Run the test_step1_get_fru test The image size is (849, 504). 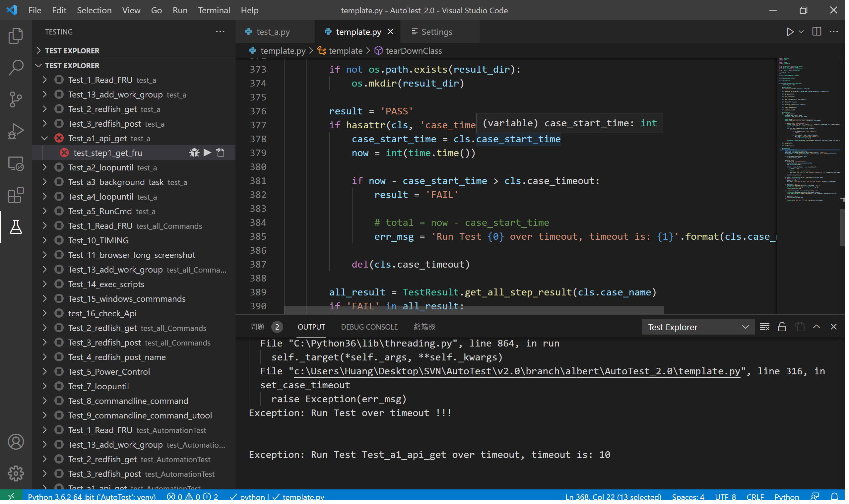coord(207,153)
